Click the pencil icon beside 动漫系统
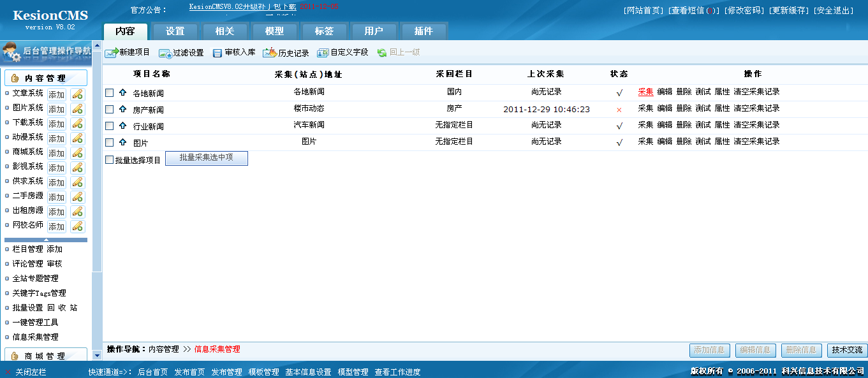868x378 pixels. pos(78,138)
